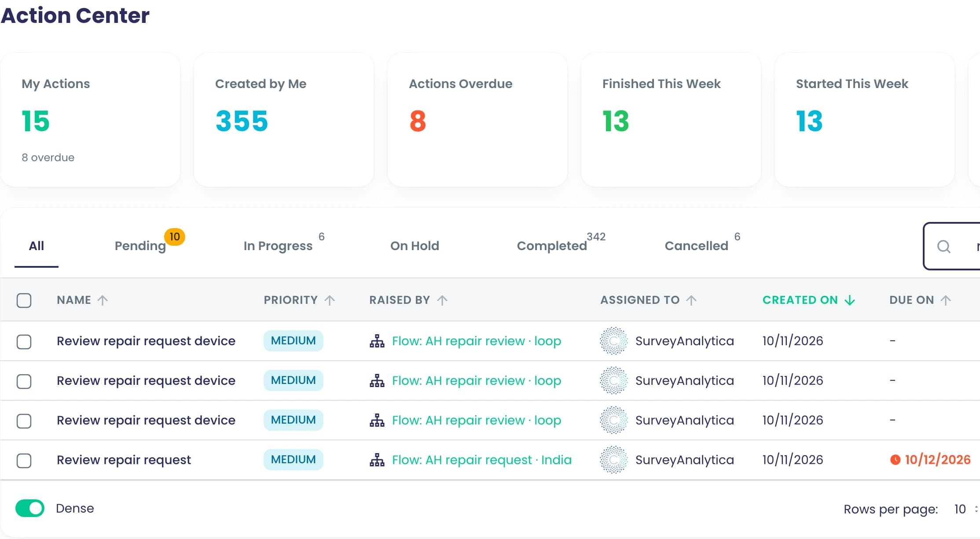The width and height of the screenshot is (980, 539).
Task: Switch to the On Hold tab
Action: [415, 246]
